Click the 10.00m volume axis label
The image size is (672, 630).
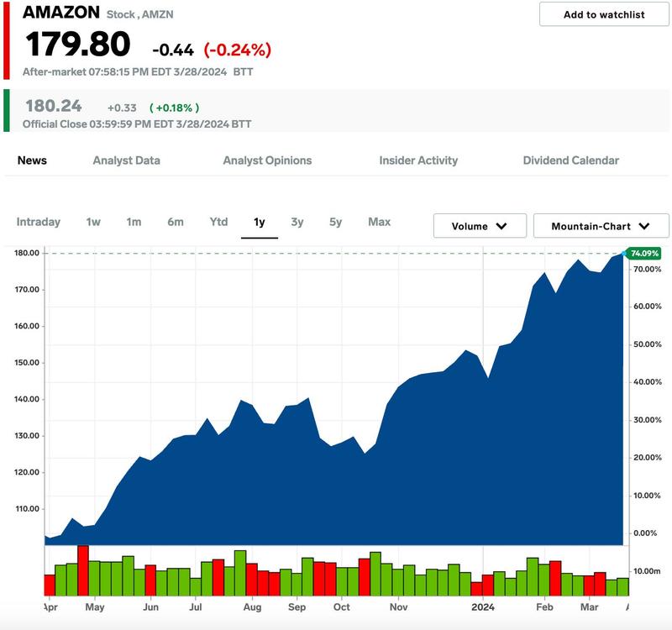click(x=647, y=571)
